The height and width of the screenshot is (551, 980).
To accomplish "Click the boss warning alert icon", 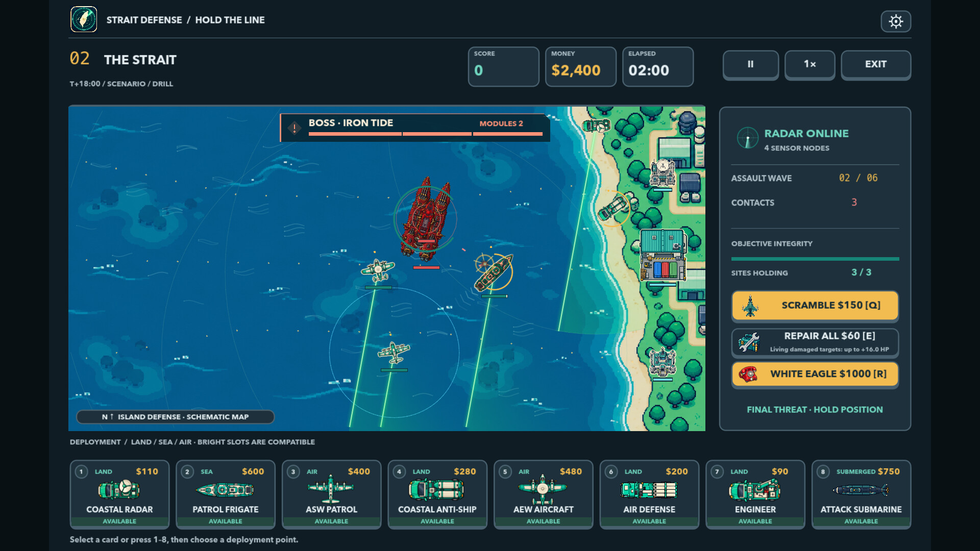I will [295, 128].
